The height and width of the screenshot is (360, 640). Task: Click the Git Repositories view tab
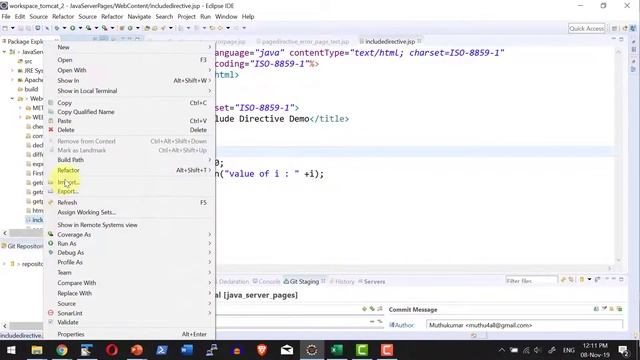pyautogui.click(x=22, y=246)
